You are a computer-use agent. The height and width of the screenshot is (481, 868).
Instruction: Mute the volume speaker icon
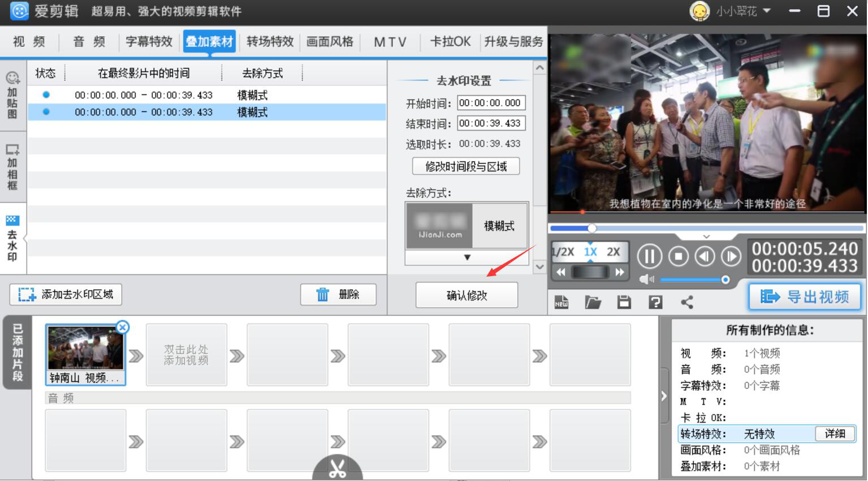646,280
